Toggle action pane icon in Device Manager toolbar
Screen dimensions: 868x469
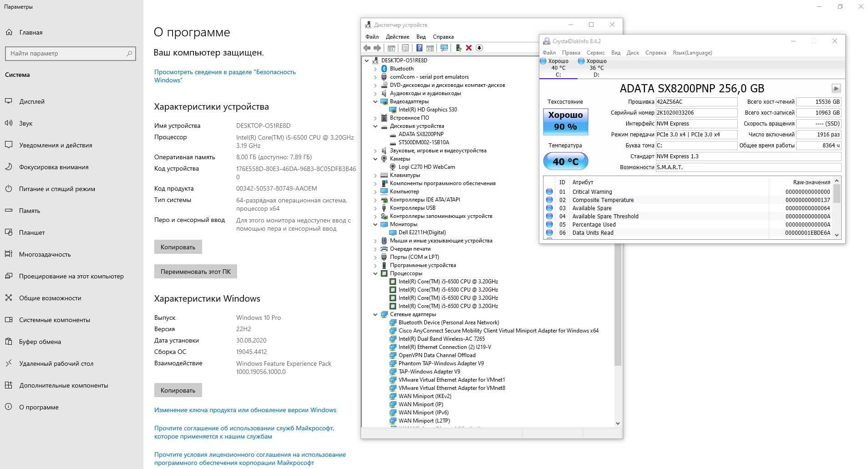[x=430, y=48]
